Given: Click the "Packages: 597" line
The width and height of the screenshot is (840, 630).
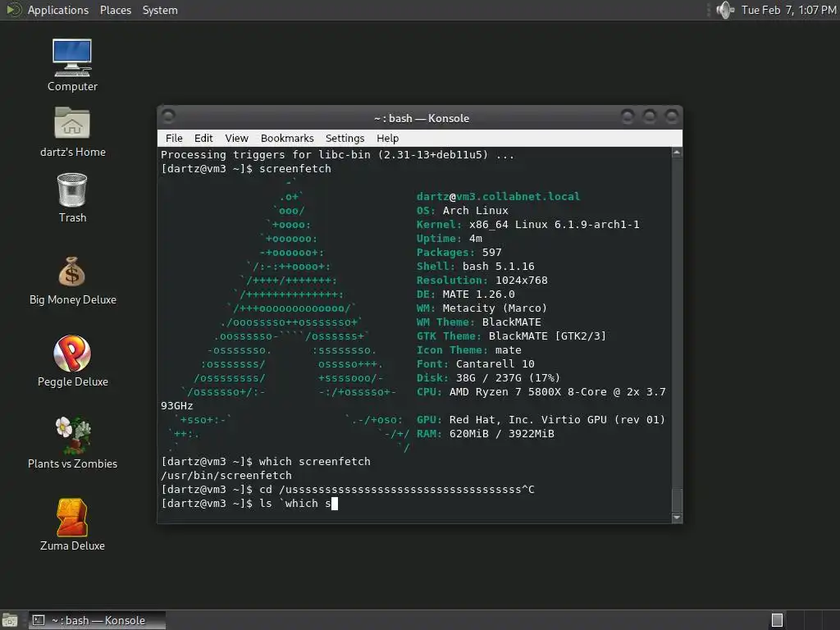Looking at the screenshot, I should coord(459,253).
